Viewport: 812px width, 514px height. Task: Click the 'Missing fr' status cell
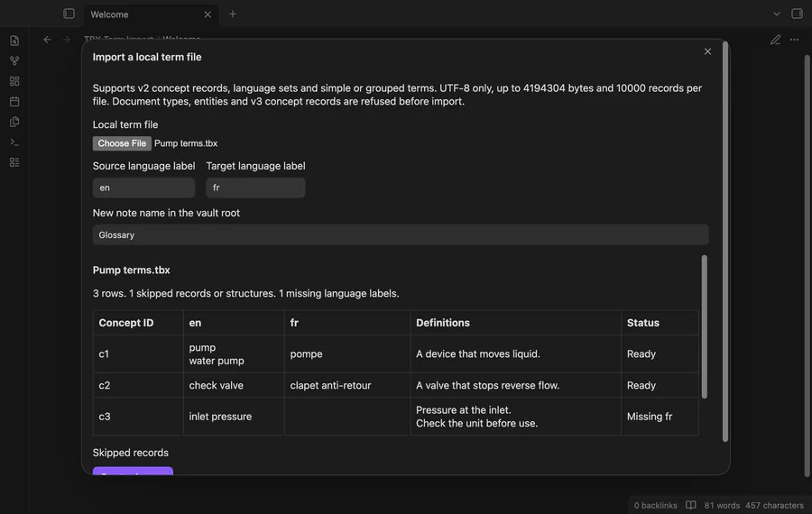[660, 417]
